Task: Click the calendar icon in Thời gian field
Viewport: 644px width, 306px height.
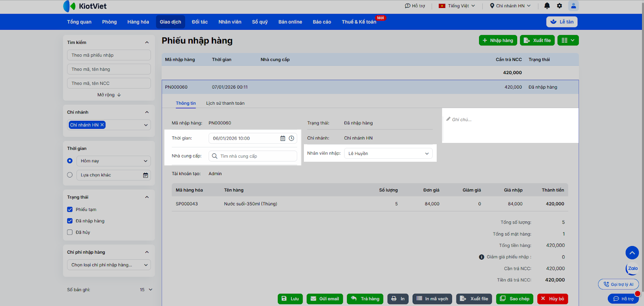Action: 283,139
